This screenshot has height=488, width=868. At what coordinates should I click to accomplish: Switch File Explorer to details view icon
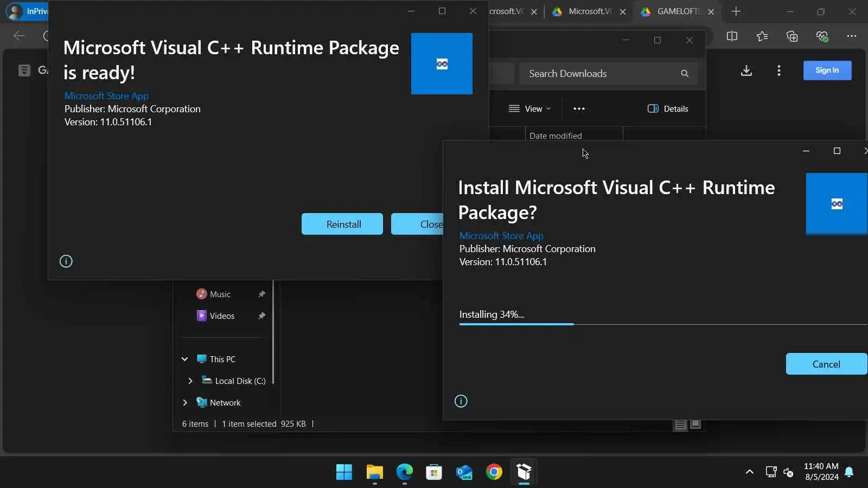coord(680,425)
